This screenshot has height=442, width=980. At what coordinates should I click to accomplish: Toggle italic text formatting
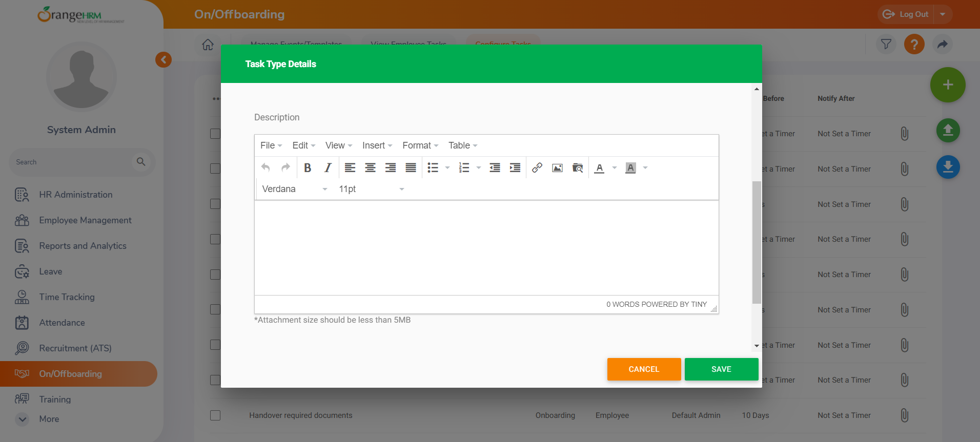[328, 168]
